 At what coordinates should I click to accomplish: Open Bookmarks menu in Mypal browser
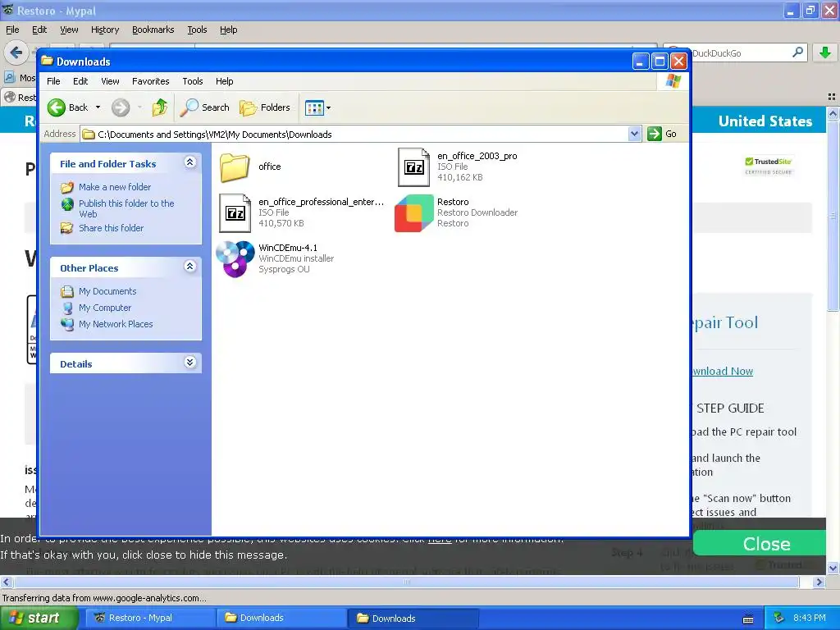click(153, 30)
